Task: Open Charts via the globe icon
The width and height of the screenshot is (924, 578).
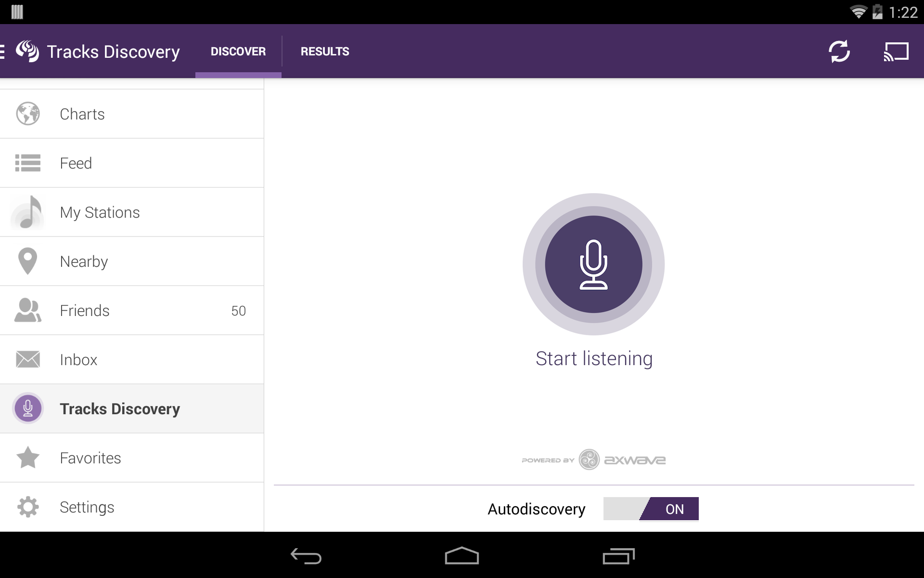Action: 28,114
